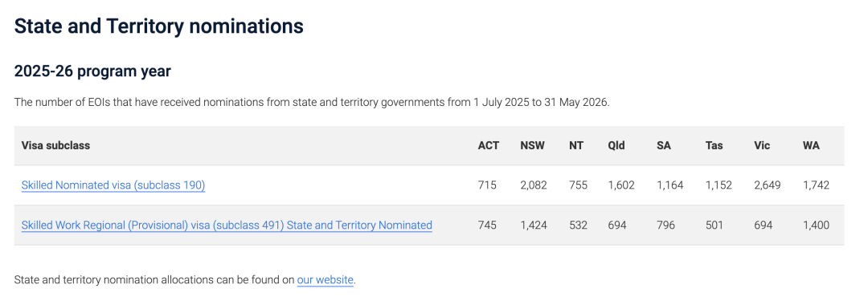Click the SA column header
The image size is (868, 305).
[663, 145]
